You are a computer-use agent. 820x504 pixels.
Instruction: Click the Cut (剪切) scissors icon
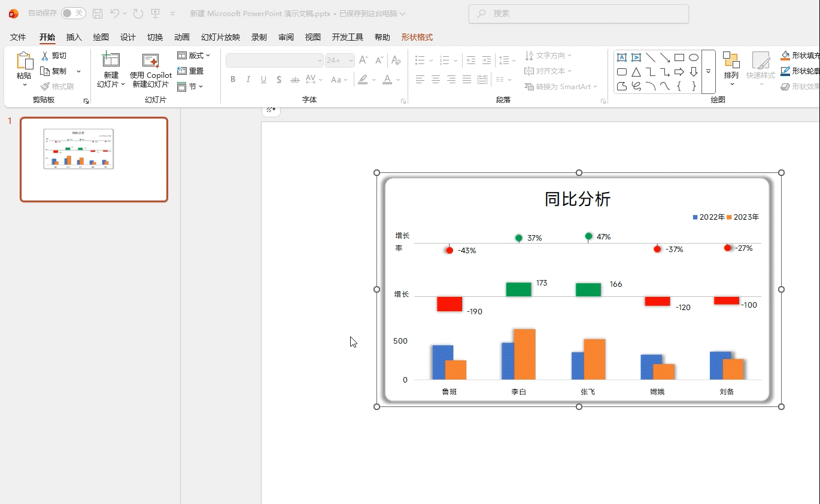[45, 56]
